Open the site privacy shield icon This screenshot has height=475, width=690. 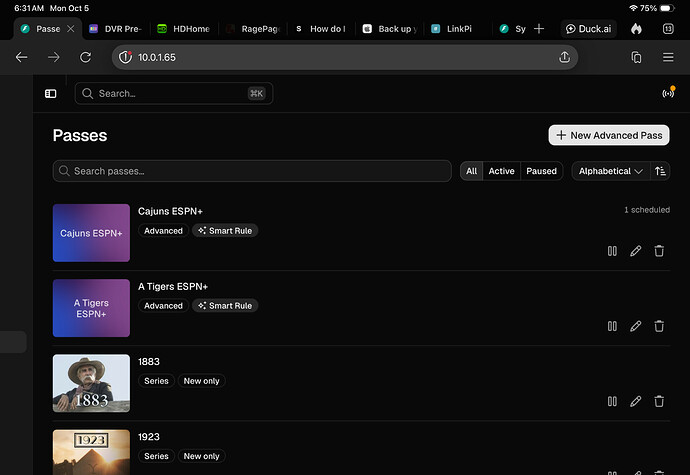125,57
